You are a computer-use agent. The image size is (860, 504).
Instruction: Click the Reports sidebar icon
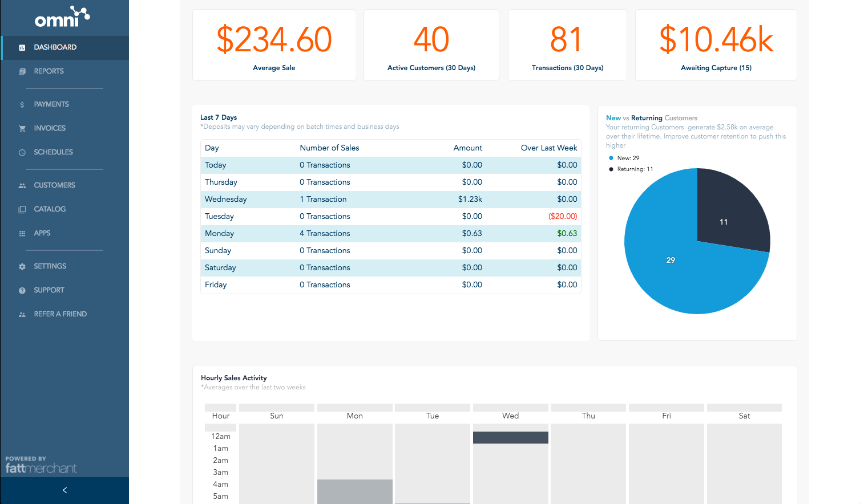coord(22,72)
